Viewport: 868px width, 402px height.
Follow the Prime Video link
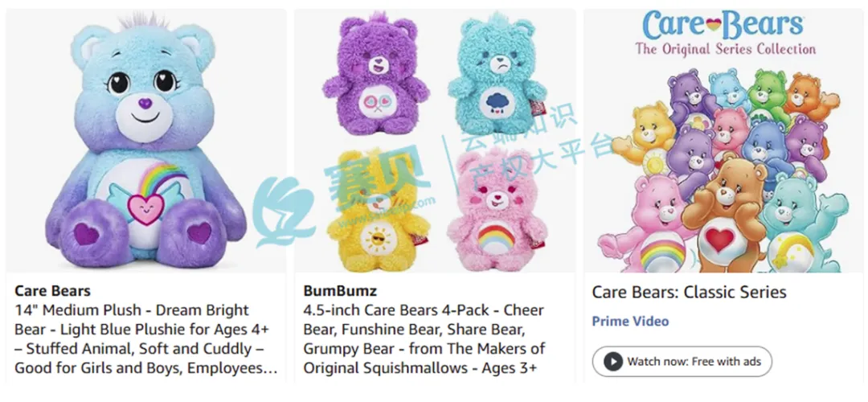click(x=631, y=321)
